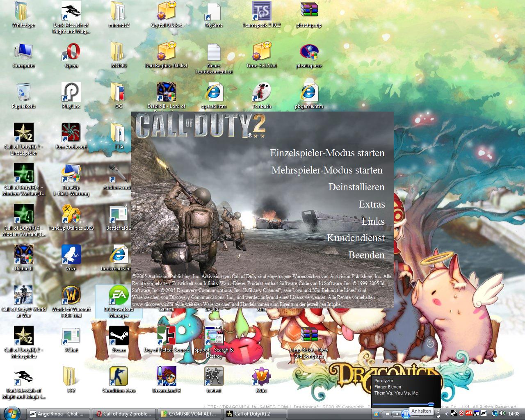This screenshot has height=420, width=525.
Task: Open the volume speaker tray icon
Action: coord(502,413)
